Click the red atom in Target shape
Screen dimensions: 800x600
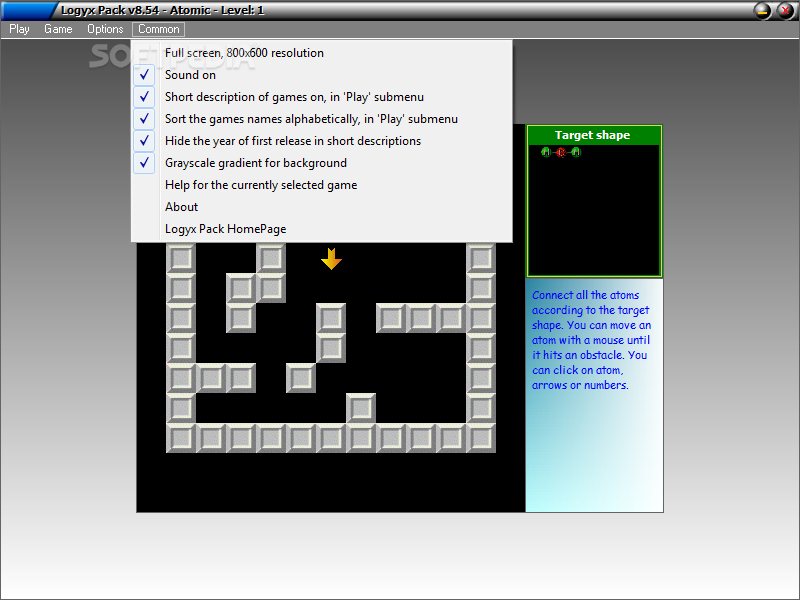(x=561, y=152)
